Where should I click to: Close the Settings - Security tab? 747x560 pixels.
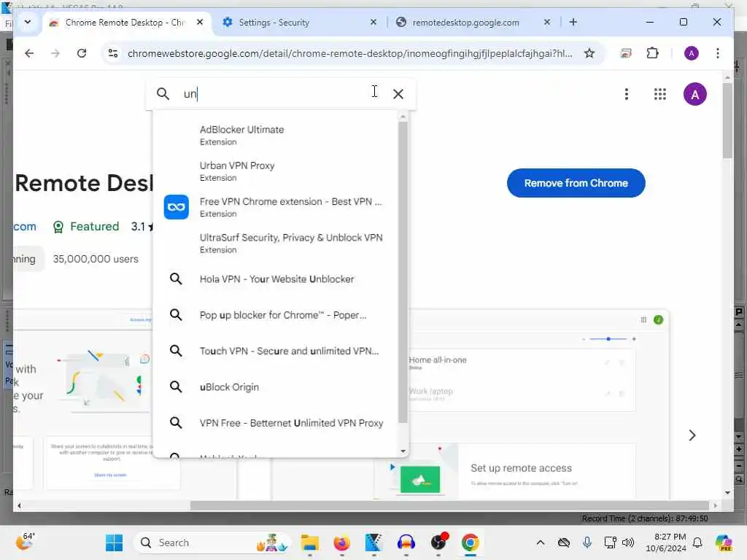click(x=373, y=23)
